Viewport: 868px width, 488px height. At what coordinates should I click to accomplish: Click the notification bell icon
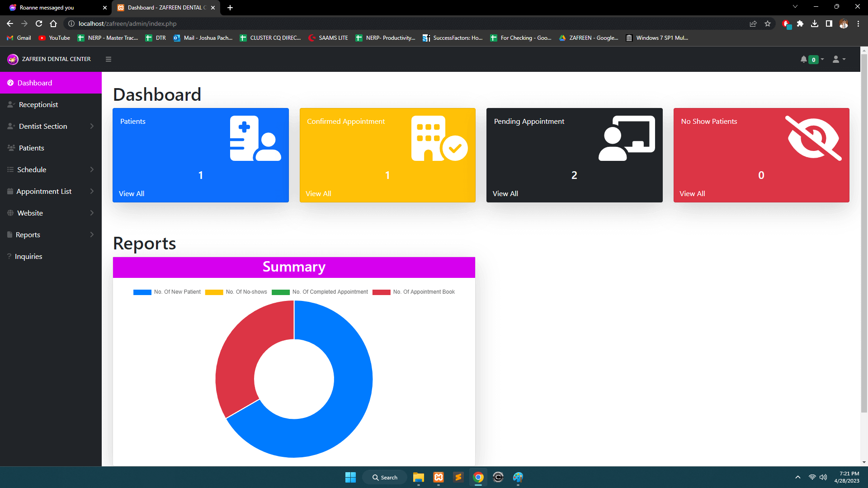[804, 59]
